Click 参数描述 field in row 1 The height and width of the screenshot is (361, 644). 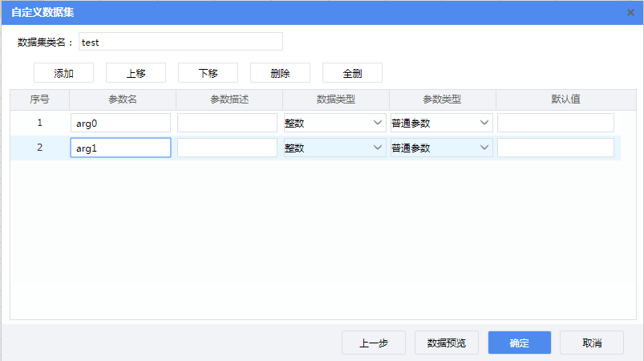click(227, 123)
